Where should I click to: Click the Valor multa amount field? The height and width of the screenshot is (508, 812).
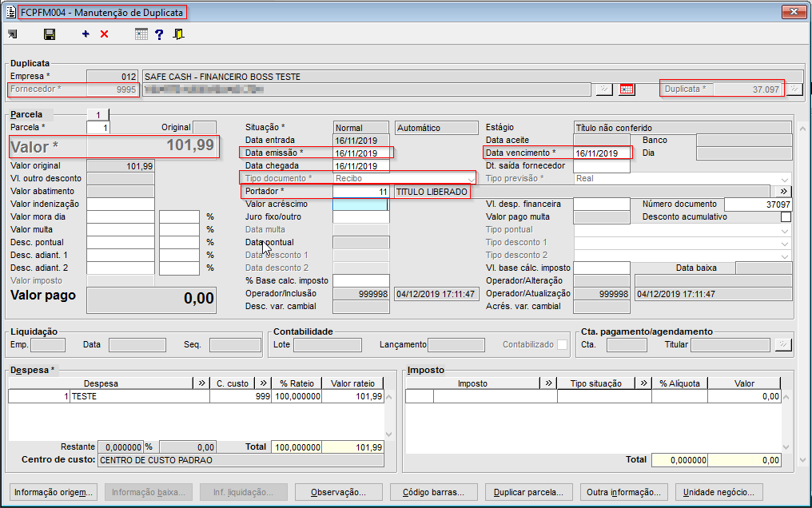click(120, 230)
